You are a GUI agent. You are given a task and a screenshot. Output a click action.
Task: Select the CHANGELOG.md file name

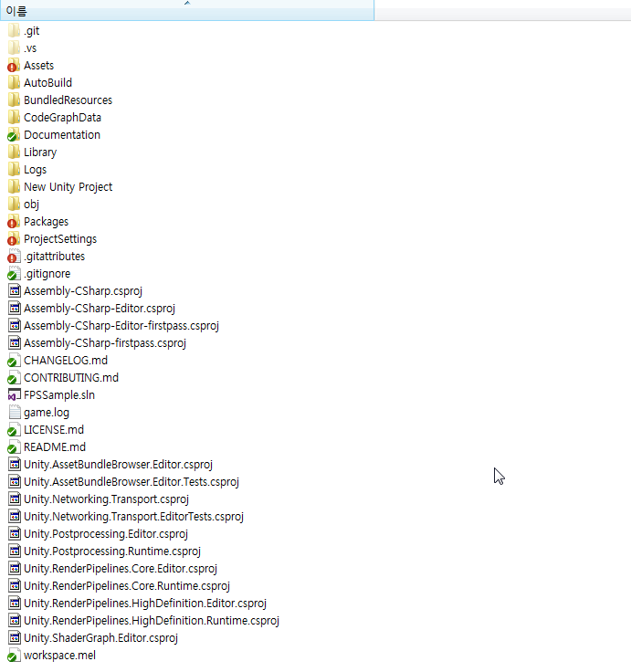coord(65,361)
